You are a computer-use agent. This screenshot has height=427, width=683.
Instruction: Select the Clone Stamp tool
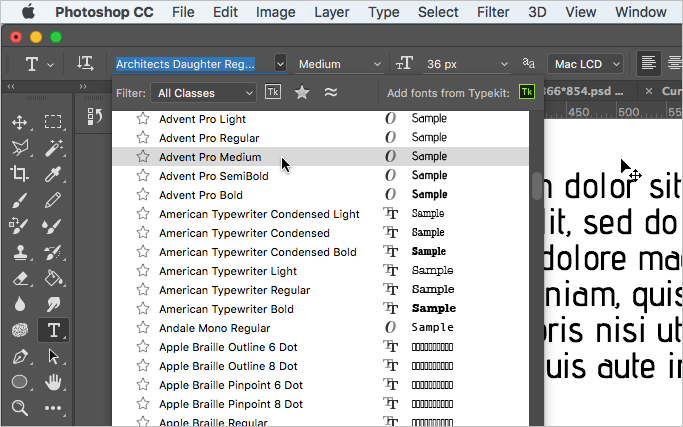coord(20,252)
